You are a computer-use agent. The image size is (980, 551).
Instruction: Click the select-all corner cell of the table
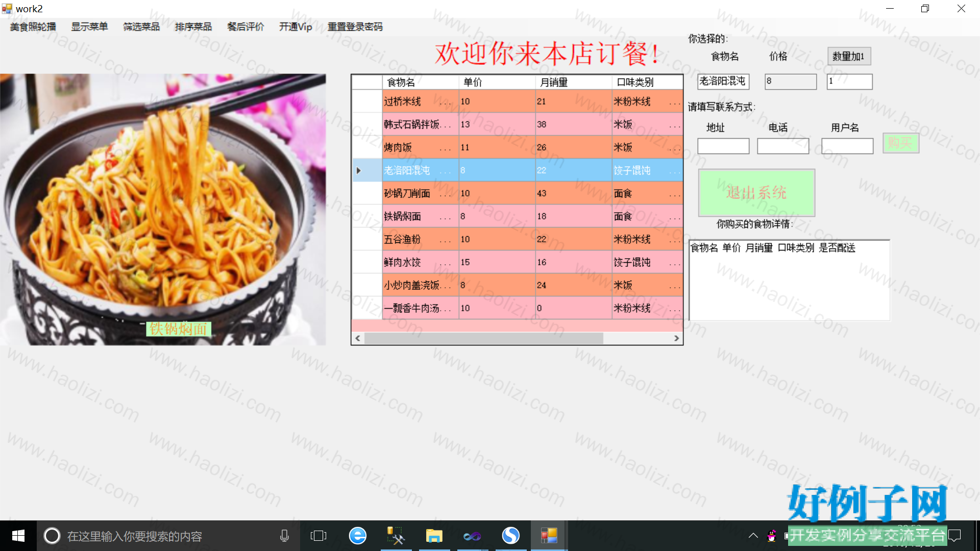pos(367,82)
